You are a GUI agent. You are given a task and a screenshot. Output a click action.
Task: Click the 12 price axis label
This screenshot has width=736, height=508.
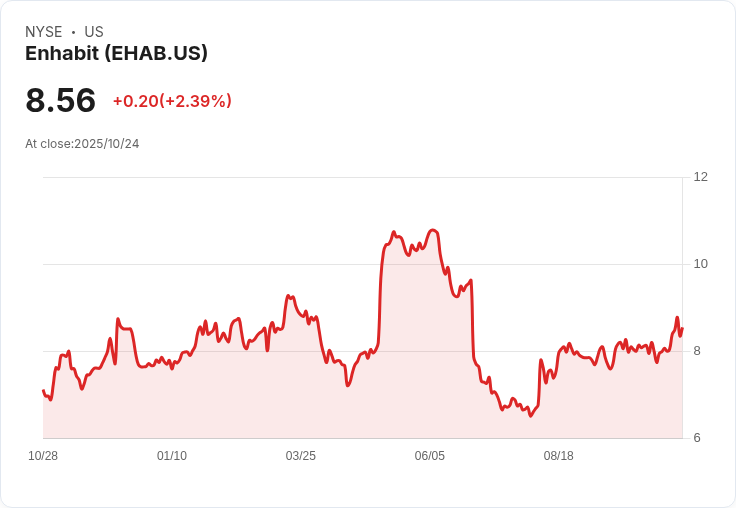pyautogui.click(x=700, y=177)
